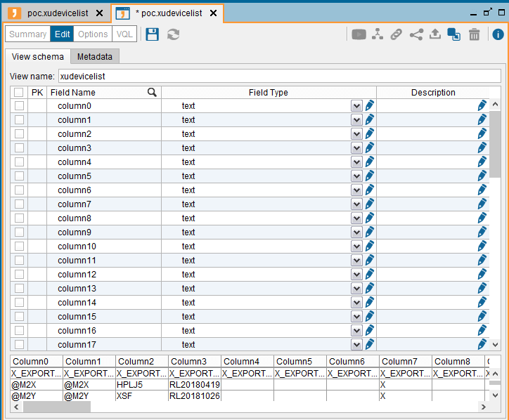Viewport: 509px width, 420px height.
Task: Click the schema table scrollbar up arrow
Action: [495, 104]
